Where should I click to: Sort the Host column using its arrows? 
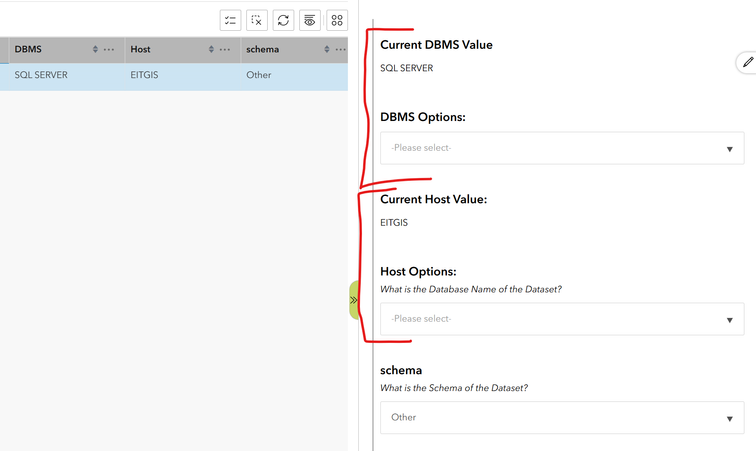(x=211, y=50)
